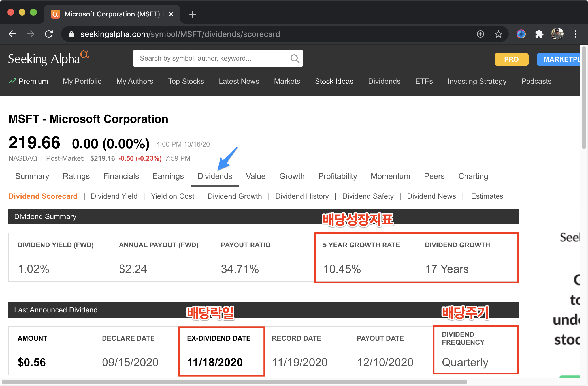588x386 pixels.
Task: Switch to the Earnings tab
Action: point(168,176)
